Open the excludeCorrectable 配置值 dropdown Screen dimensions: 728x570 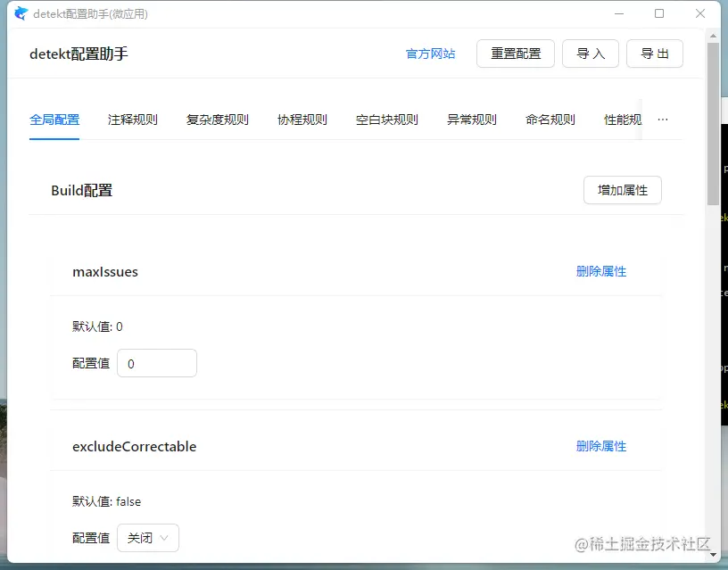tap(147, 538)
